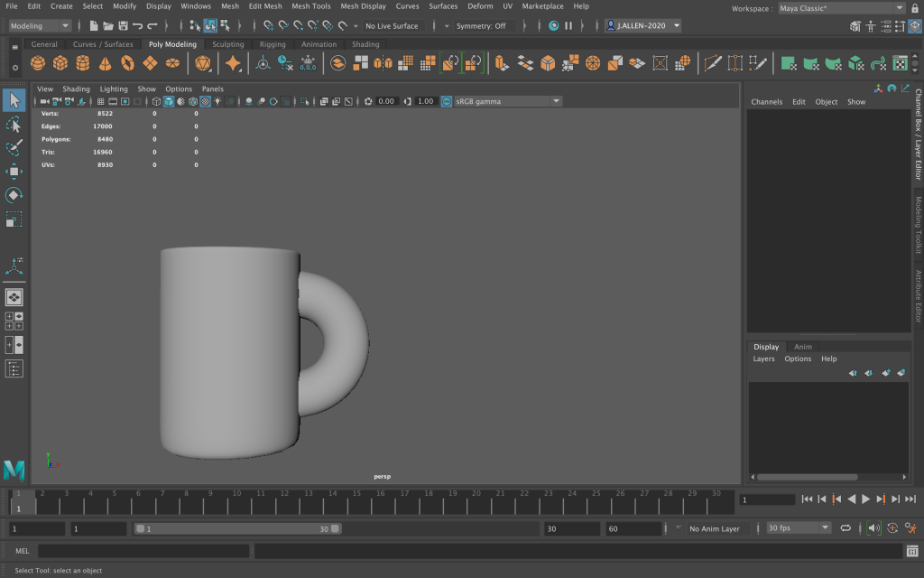Activate the Select Tool arrow in toolbox

point(14,100)
